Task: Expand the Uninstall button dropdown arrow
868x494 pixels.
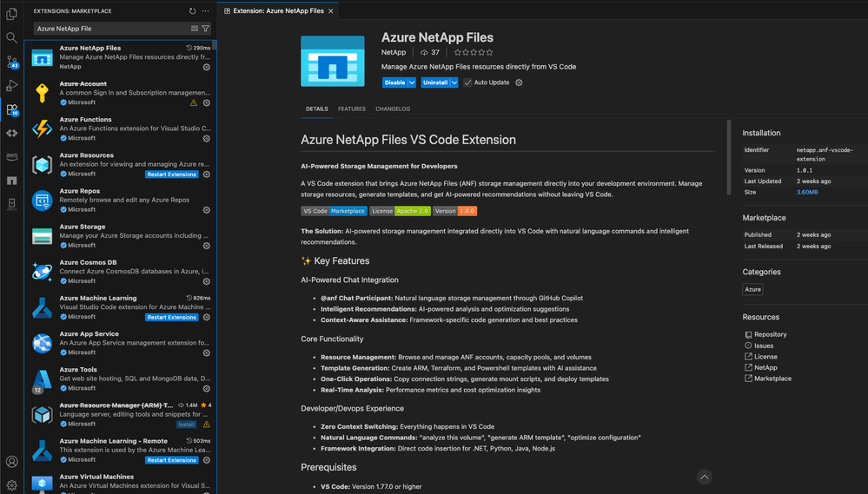Action: pyautogui.click(x=454, y=82)
